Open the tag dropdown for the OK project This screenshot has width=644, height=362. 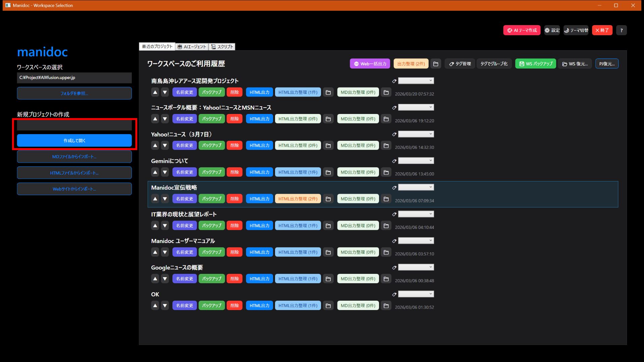pyautogui.click(x=416, y=294)
